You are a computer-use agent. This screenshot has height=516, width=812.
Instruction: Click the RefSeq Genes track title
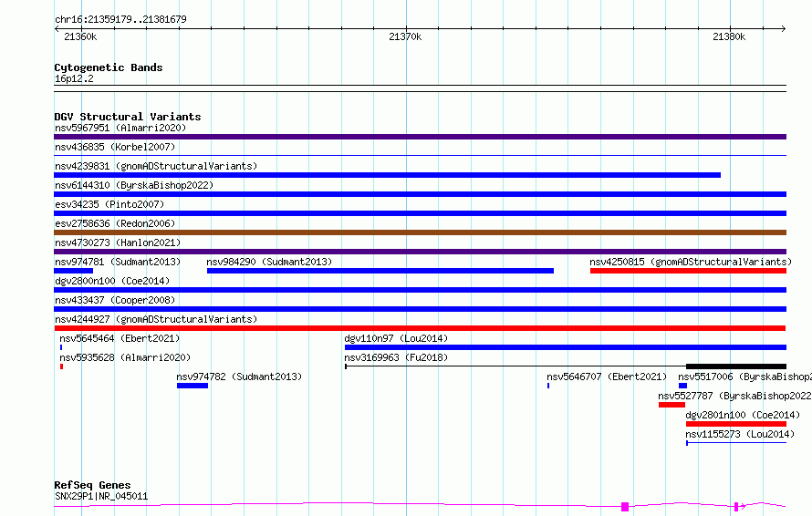(92, 486)
